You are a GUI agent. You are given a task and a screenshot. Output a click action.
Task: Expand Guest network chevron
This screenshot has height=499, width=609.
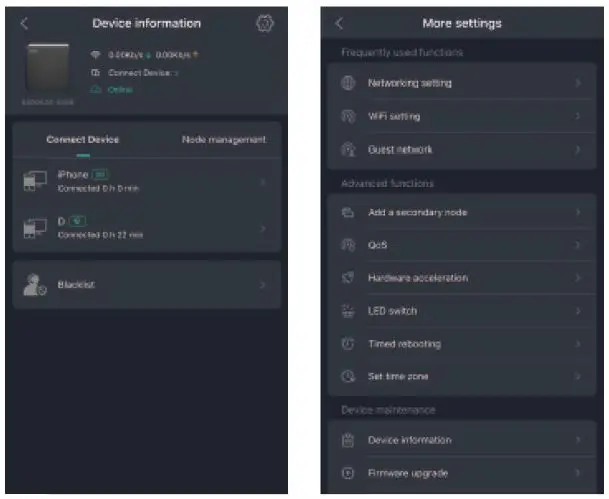(x=578, y=150)
